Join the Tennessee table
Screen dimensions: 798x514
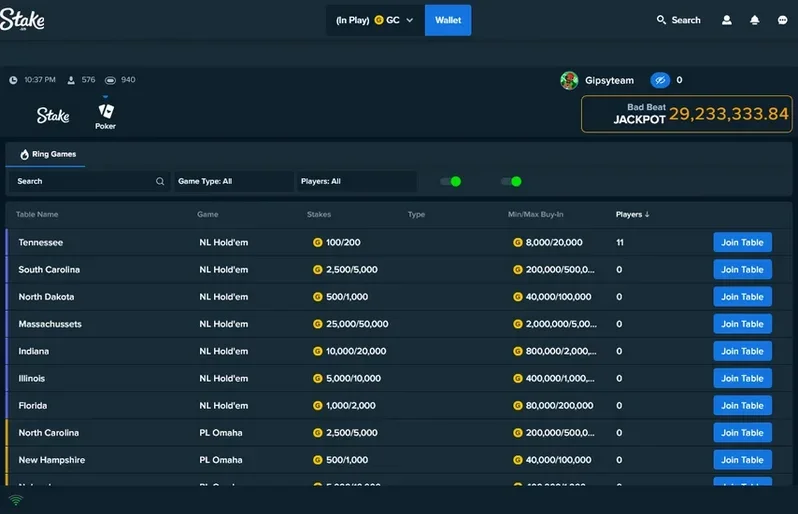742,242
